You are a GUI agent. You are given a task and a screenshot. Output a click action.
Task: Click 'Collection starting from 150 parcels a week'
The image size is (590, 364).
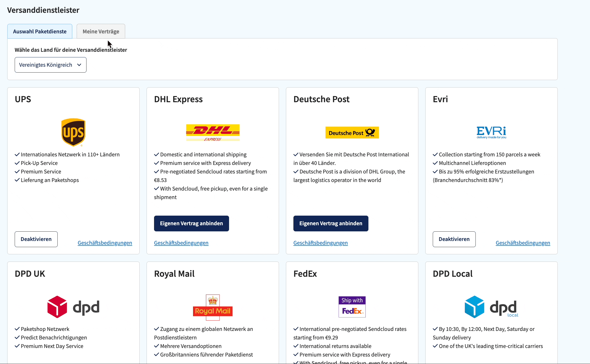[490, 155]
